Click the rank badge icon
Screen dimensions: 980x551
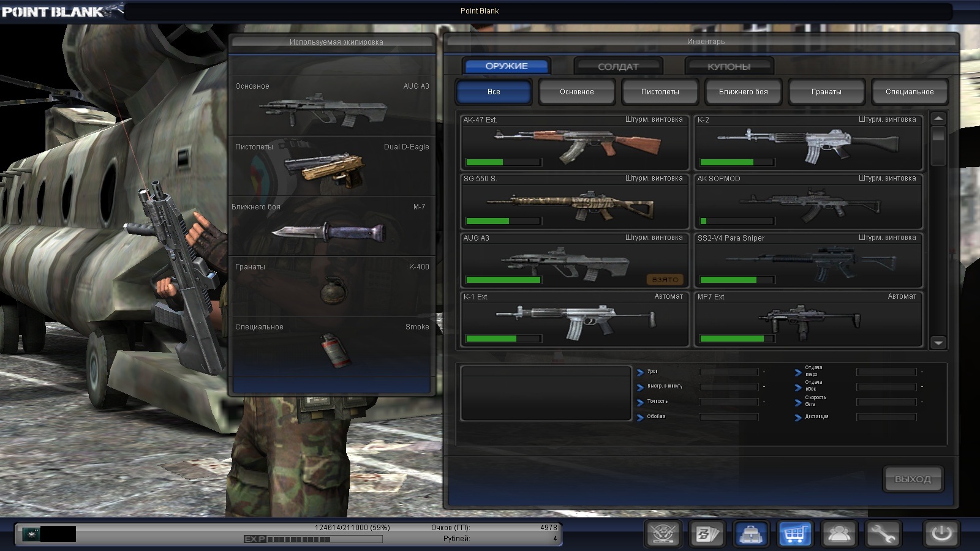pos(30,534)
